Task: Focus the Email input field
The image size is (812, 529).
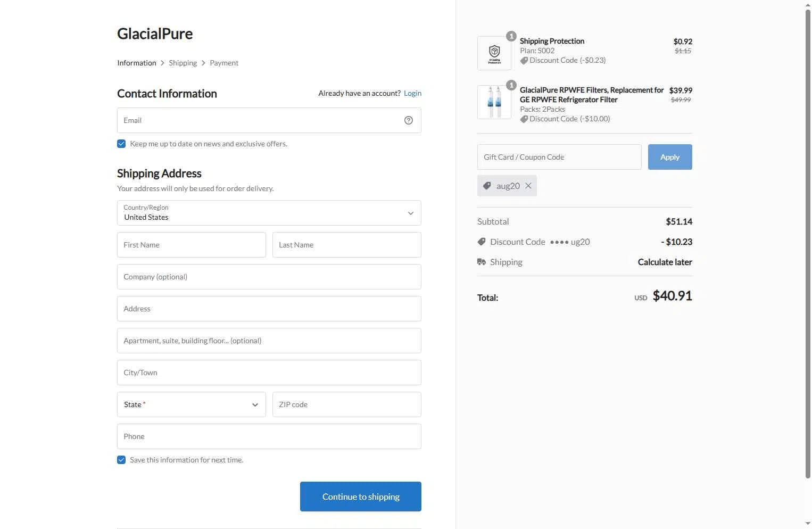Action: (269, 120)
